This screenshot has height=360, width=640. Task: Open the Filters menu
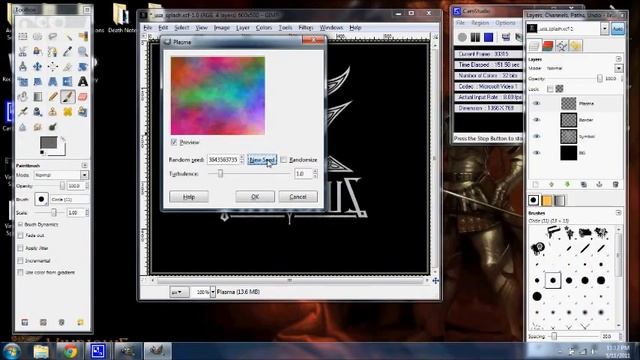305,27
